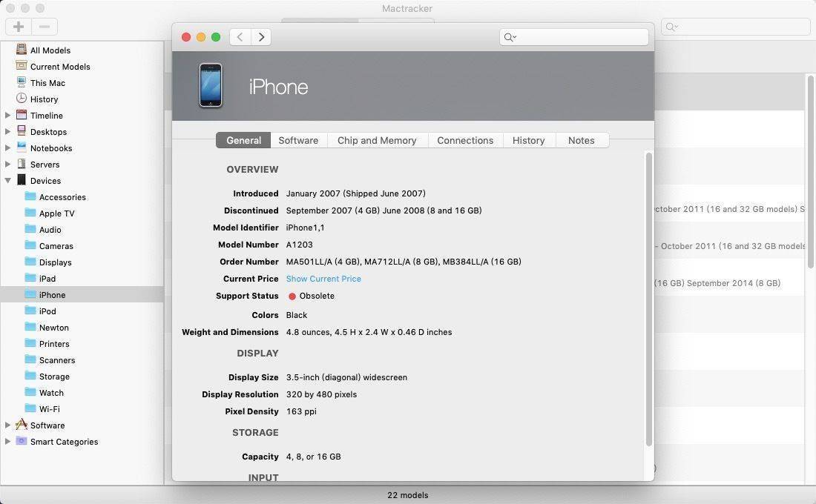
Task: Click the Pixel Density value 163 ppi
Action: 301,411
